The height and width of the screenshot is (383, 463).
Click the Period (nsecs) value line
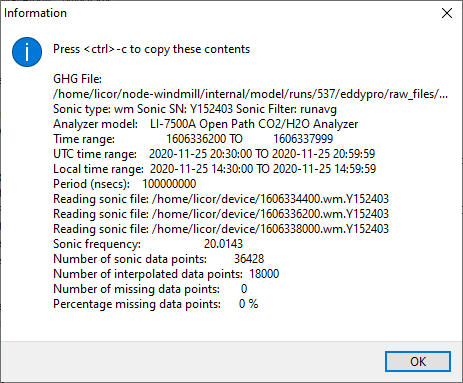click(125, 184)
